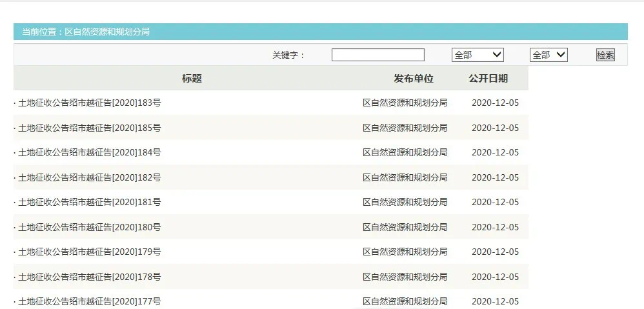Open notice 土地征收公告绍市越征告[2020]183号
Screen dimensions: 644x309
[90, 103]
